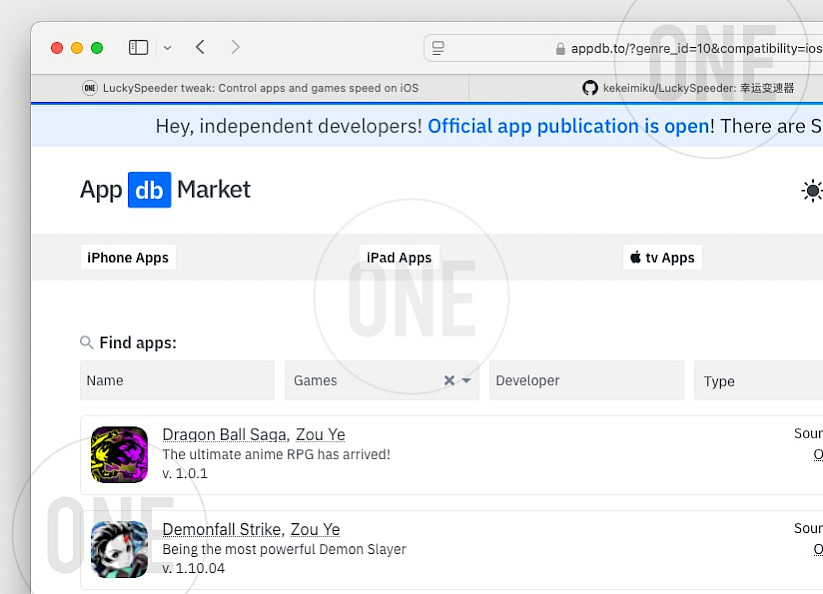
Task: Click the GitHub favicon on second tab
Action: click(590, 88)
